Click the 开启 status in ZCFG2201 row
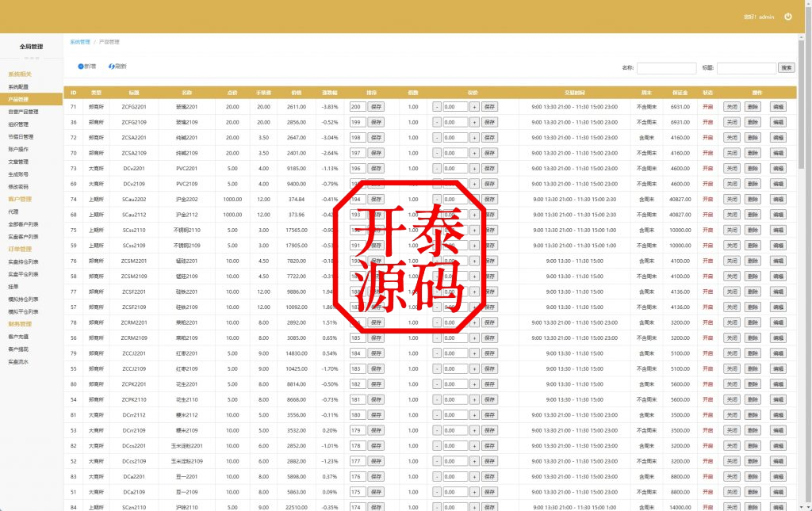This screenshot has height=511, width=812. click(x=707, y=106)
